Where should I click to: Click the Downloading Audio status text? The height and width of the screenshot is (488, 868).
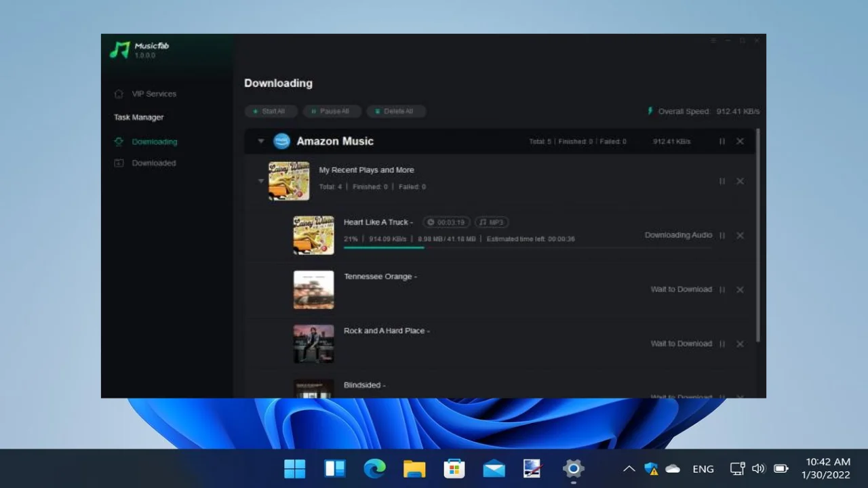coord(678,235)
